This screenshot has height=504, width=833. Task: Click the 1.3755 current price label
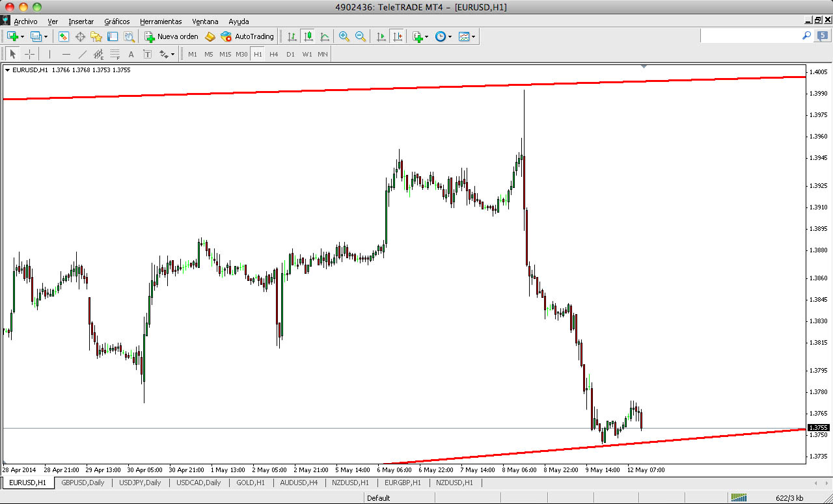[x=819, y=428]
